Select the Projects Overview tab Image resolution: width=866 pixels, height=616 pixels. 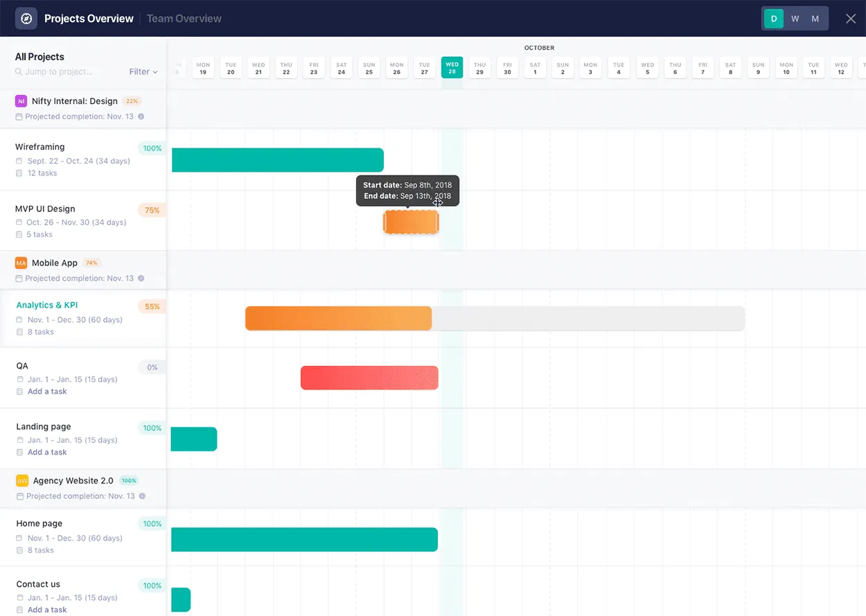pos(89,19)
